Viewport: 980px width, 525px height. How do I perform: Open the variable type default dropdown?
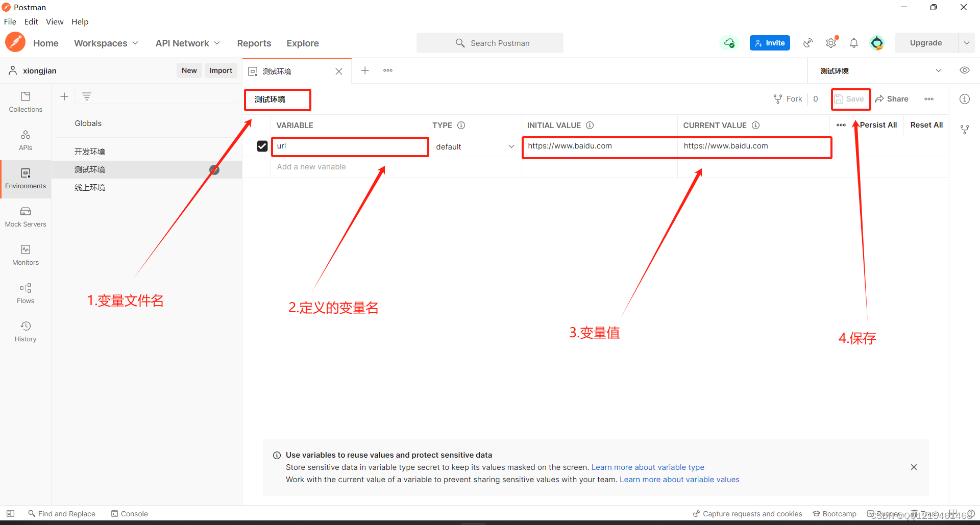click(475, 147)
